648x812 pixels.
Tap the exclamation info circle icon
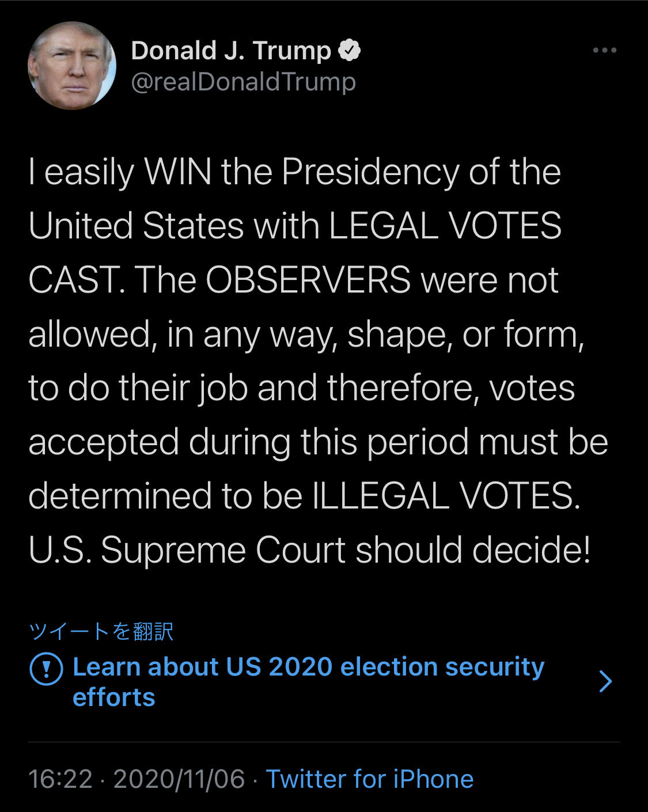tap(46, 669)
